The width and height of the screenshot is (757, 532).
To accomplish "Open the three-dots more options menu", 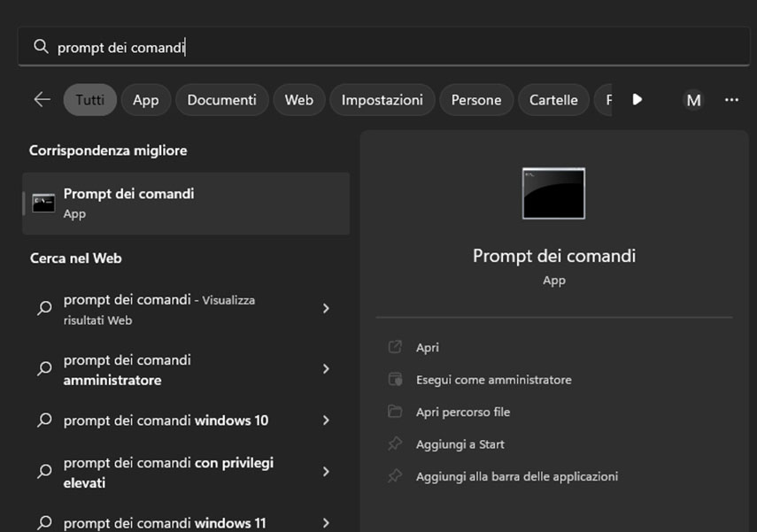I will point(731,100).
